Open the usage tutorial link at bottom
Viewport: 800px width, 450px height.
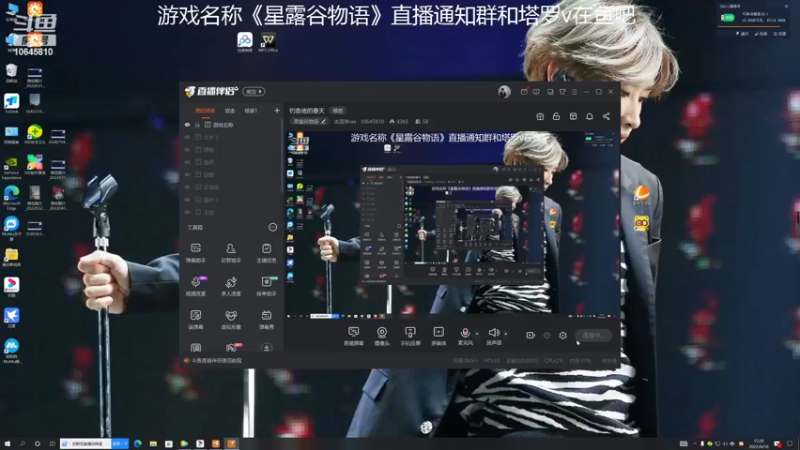point(216,361)
